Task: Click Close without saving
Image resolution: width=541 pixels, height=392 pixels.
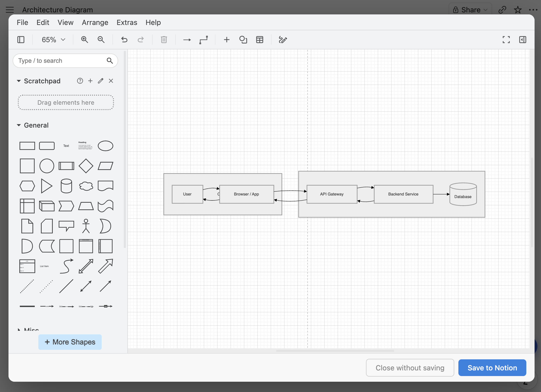Action: click(410, 368)
